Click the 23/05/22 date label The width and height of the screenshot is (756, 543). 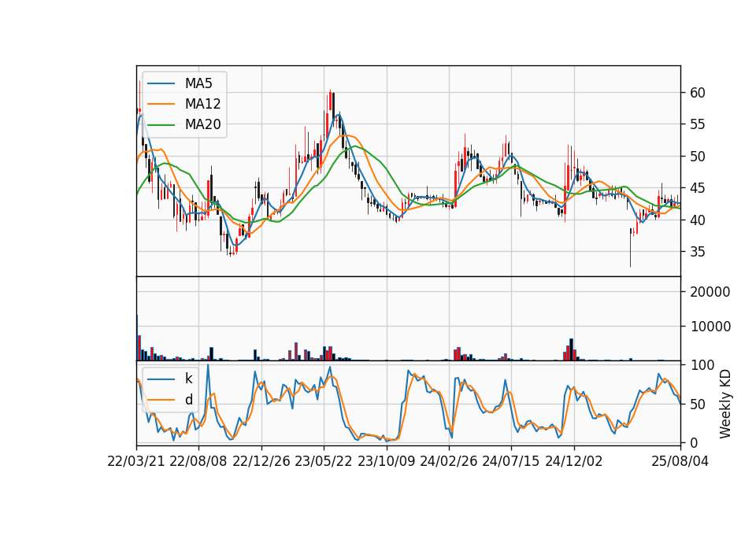324,461
